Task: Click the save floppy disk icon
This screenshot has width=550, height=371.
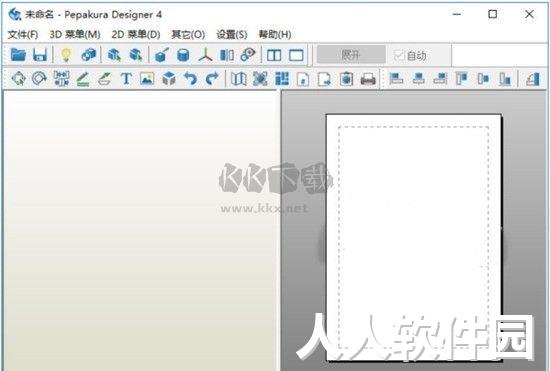Action: [40, 55]
